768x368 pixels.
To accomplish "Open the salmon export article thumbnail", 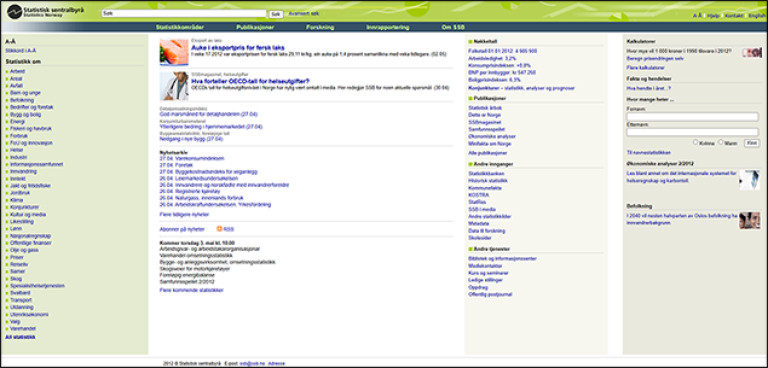I will tap(174, 52).
